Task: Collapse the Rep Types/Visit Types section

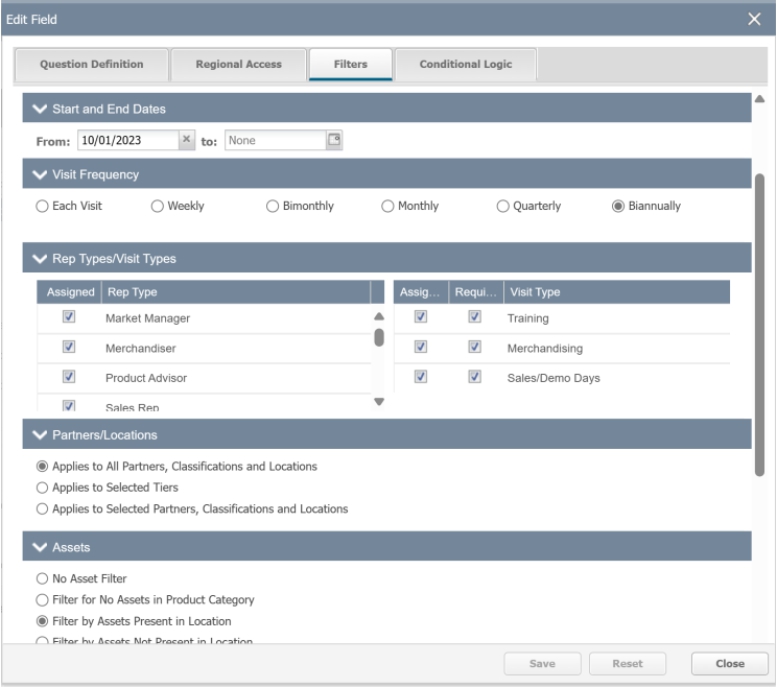Action: coord(40,258)
